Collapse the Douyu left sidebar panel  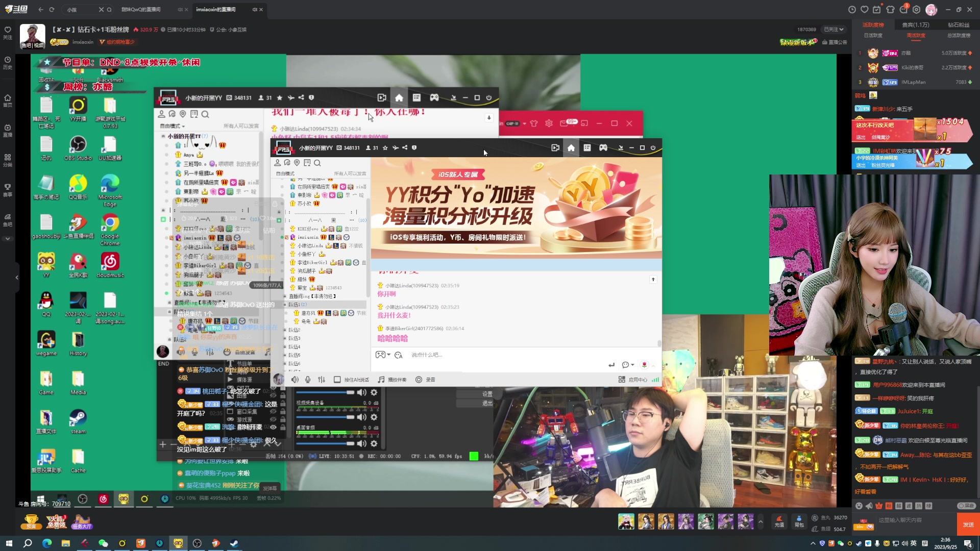(x=17, y=278)
